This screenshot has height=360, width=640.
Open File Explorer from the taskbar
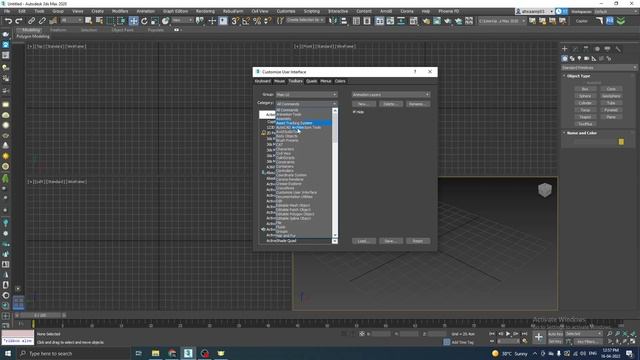(x=156, y=353)
